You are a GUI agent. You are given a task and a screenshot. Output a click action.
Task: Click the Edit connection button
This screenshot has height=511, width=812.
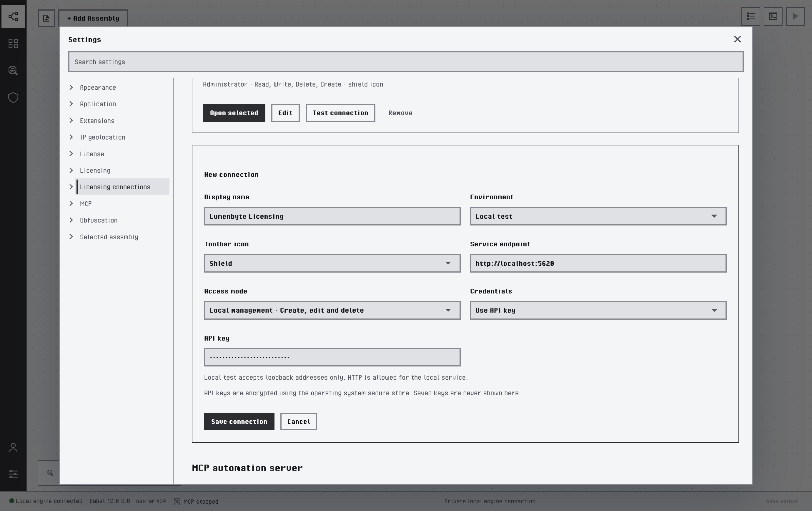(285, 113)
